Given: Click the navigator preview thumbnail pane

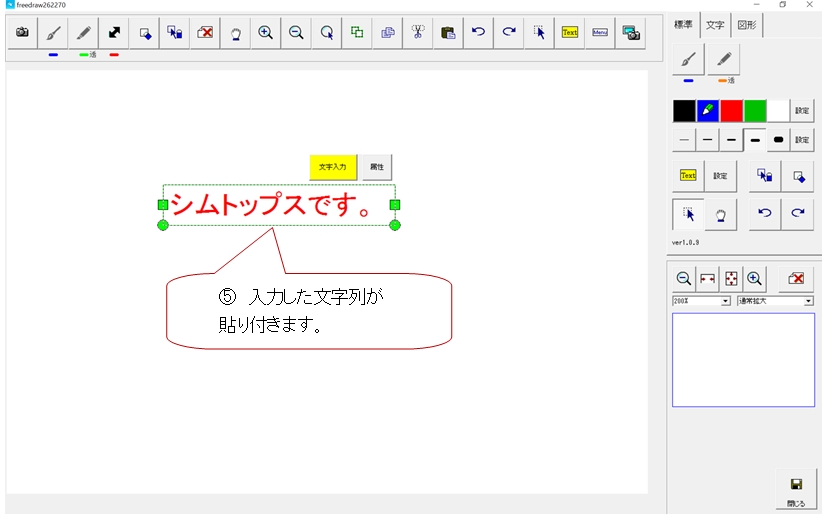Looking at the screenshot, I should click(x=743, y=360).
